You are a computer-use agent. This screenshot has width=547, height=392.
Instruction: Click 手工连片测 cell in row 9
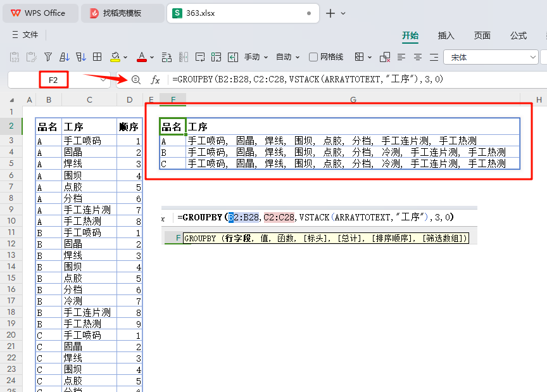(89, 210)
